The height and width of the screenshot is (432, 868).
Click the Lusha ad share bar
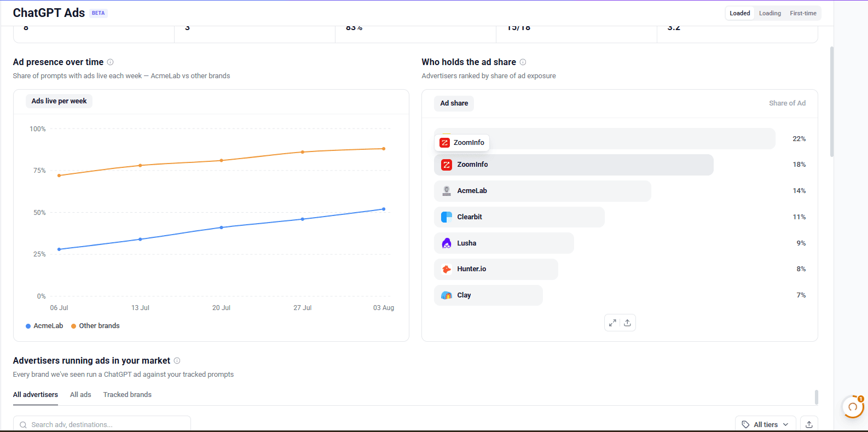click(x=504, y=243)
